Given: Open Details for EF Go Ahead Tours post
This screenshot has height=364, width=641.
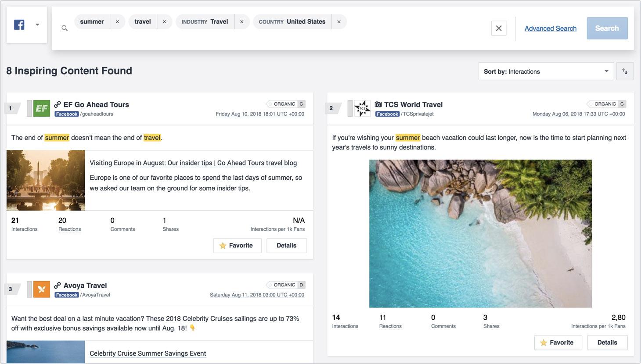Looking at the screenshot, I should 287,246.
